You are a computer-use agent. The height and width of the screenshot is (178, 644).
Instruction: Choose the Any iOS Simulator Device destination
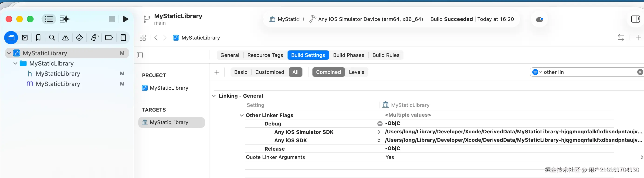click(x=366, y=19)
